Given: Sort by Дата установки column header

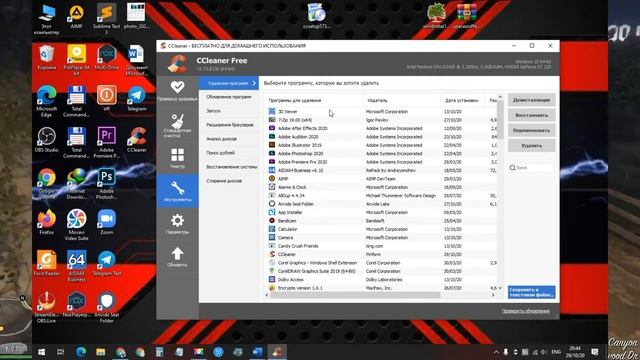Looking at the screenshot, I should click(462, 100).
